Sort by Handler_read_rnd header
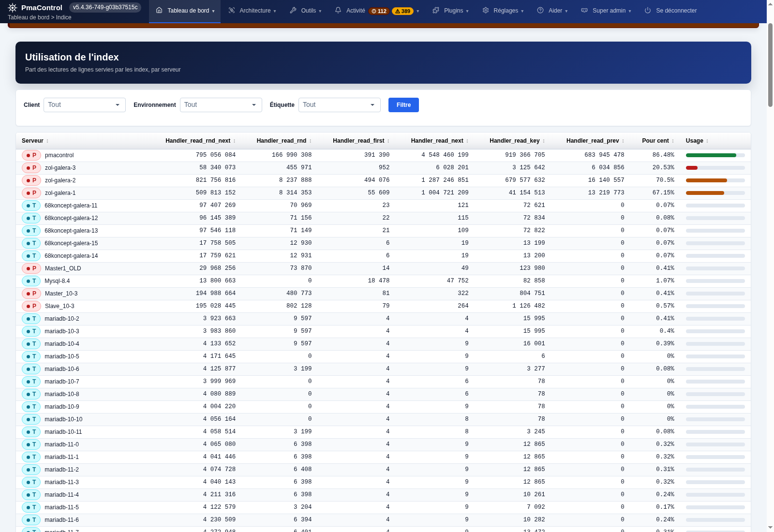Viewport: 774px width, 532px height. click(x=284, y=141)
